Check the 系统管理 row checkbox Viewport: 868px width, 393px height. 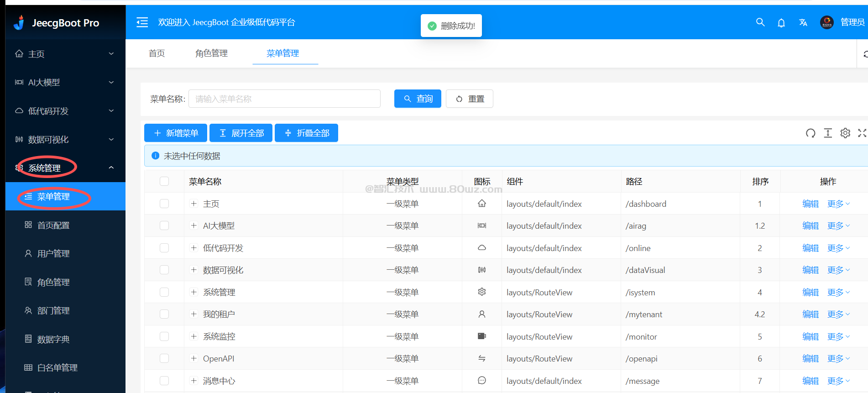(164, 292)
